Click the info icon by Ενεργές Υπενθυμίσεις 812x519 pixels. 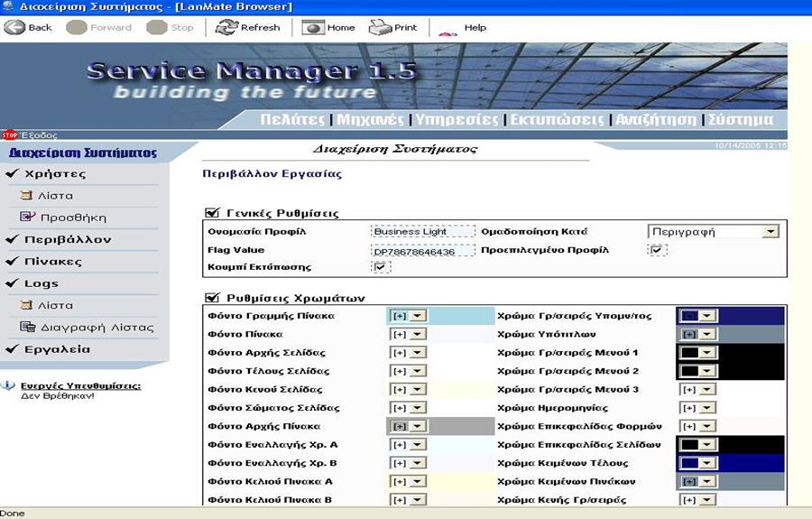(x=8, y=386)
